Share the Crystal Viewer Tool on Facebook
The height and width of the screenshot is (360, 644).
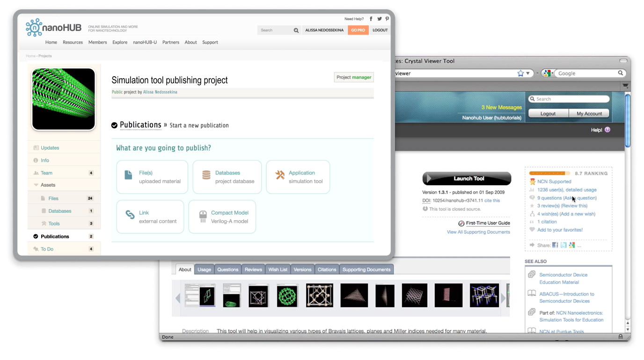click(555, 245)
